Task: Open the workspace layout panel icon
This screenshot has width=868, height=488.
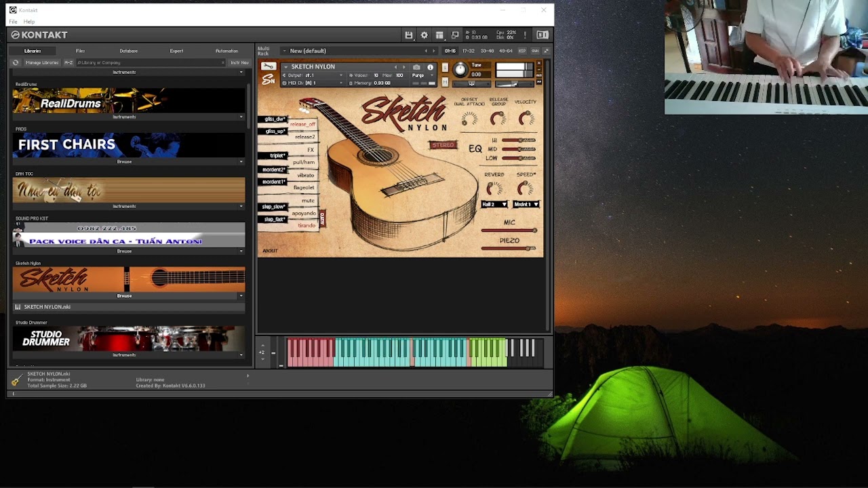Action: click(439, 35)
